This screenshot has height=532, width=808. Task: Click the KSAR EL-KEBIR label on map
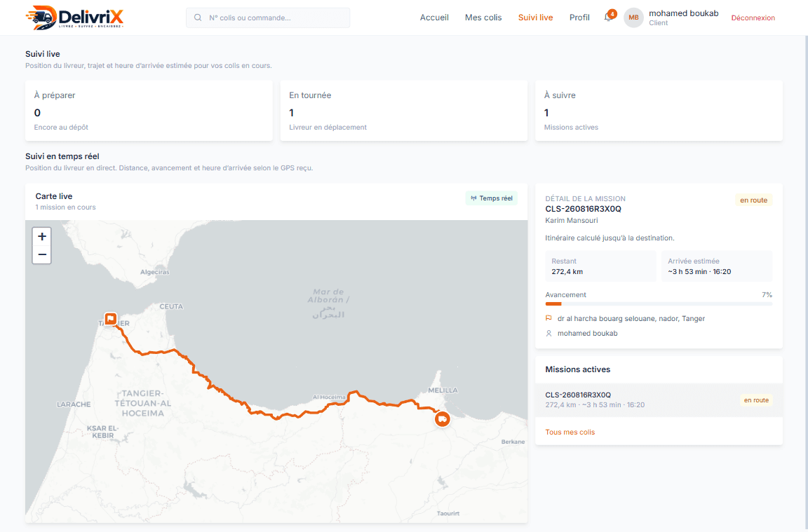[103, 432]
